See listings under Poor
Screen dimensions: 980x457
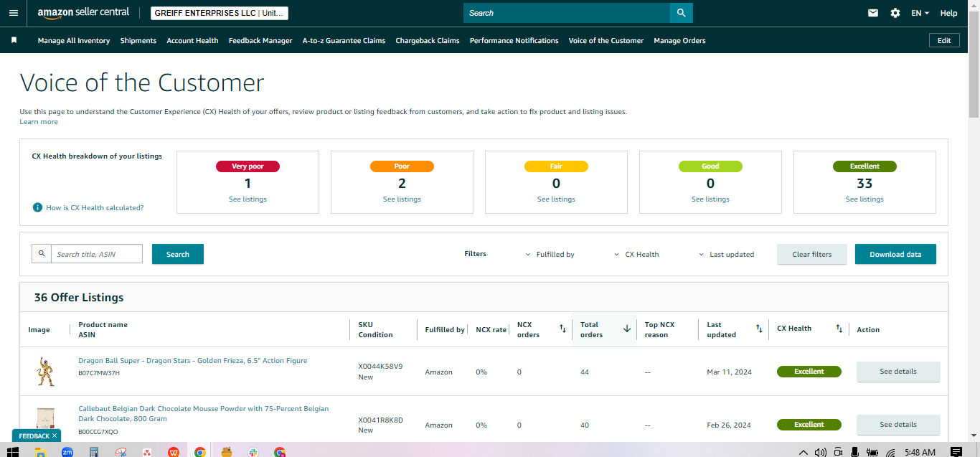click(x=402, y=199)
